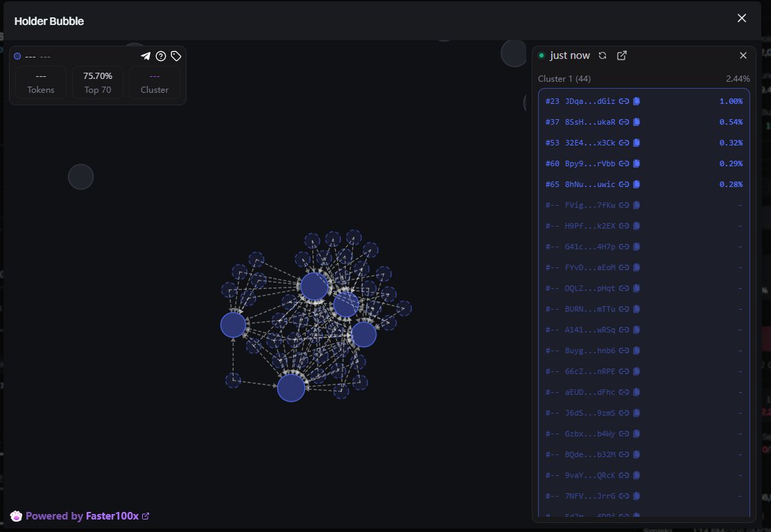Image resolution: width=771 pixels, height=532 pixels.
Task: Open link icon for #60 Bpy9...rVbb
Action: pos(623,163)
